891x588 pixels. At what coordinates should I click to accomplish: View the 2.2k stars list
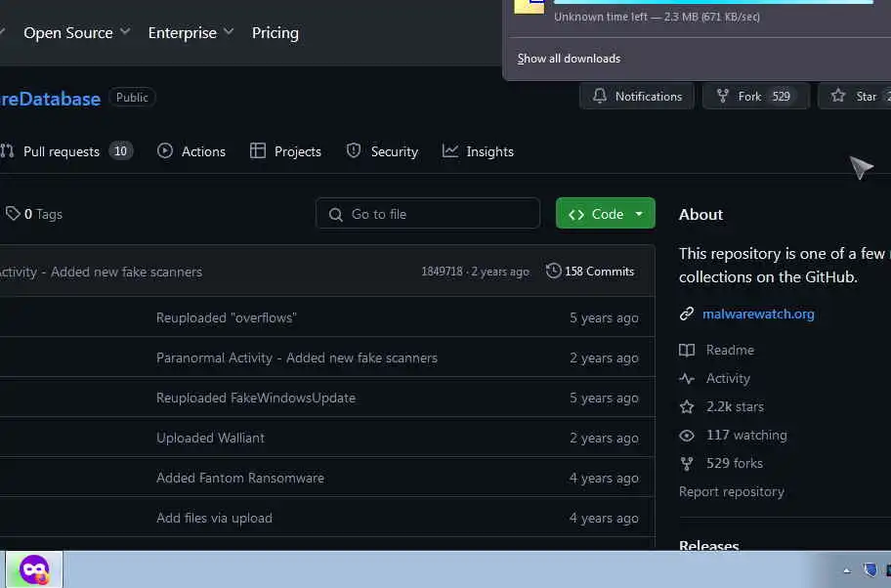pyautogui.click(x=735, y=406)
